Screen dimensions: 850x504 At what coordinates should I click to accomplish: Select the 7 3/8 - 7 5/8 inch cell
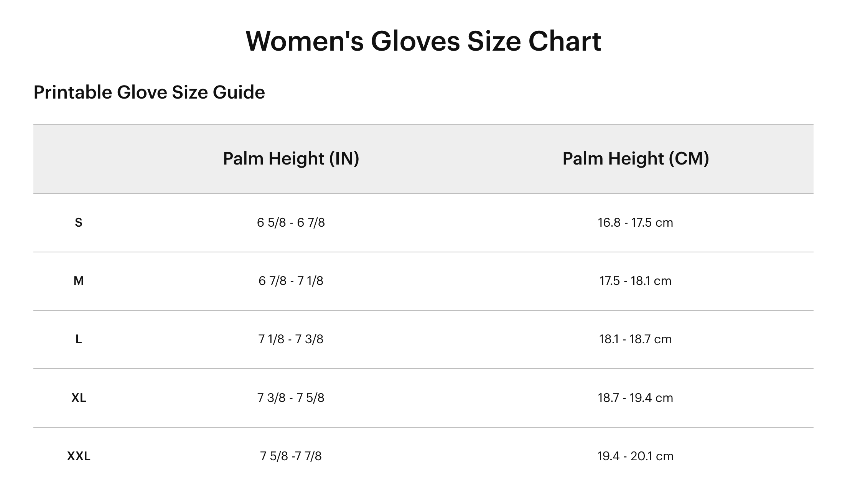291,398
